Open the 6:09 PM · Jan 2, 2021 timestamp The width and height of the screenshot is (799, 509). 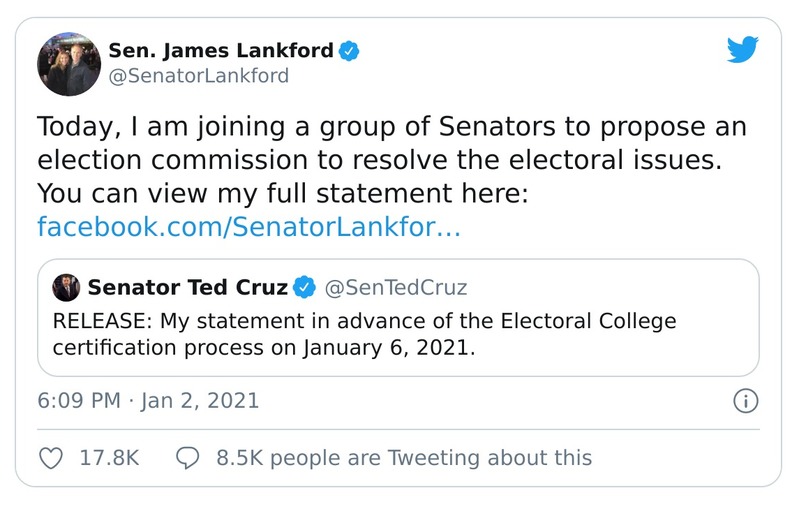coord(148,401)
